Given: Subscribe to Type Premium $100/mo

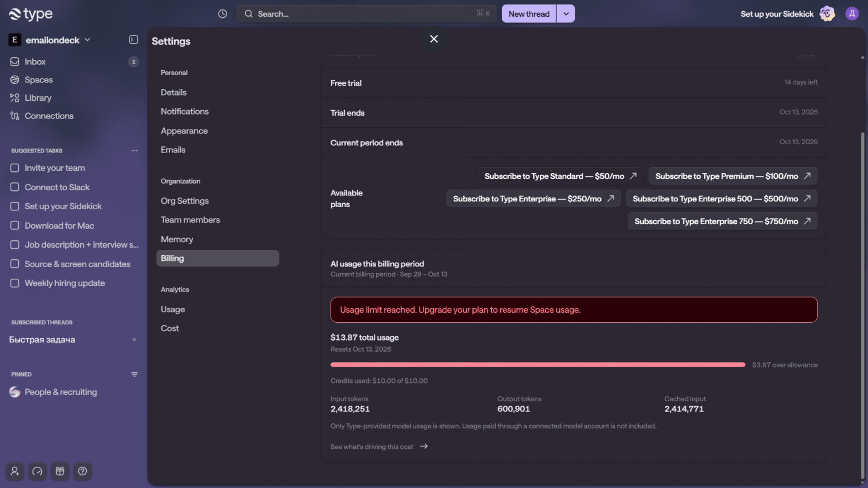Looking at the screenshot, I should tap(733, 176).
